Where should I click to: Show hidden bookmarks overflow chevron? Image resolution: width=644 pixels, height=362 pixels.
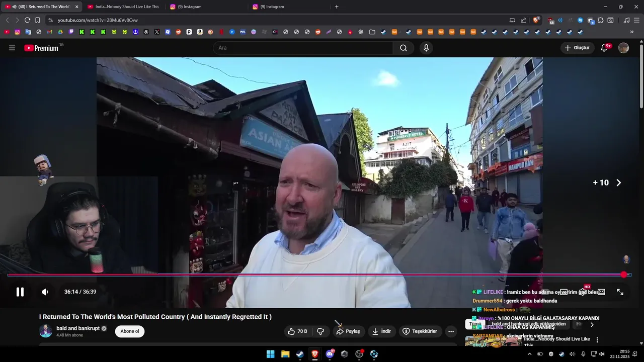tap(632, 32)
